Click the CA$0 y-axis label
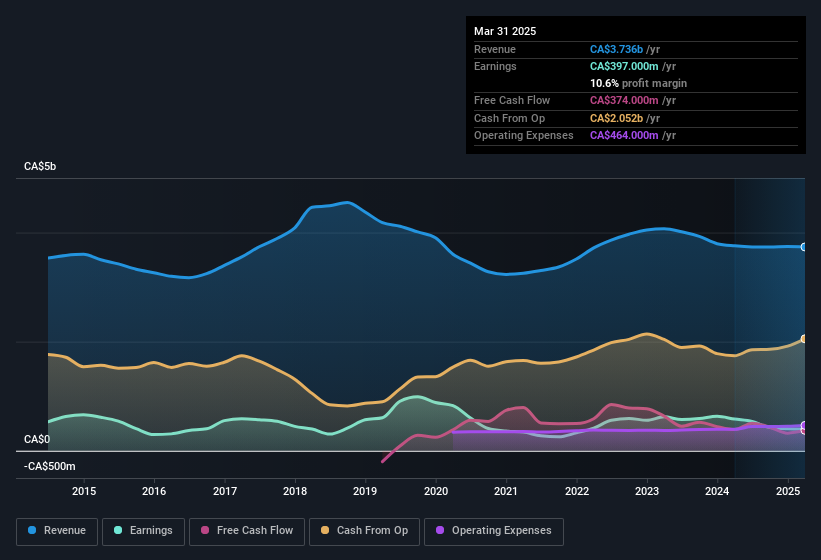Image resolution: width=821 pixels, height=560 pixels. (x=37, y=439)
